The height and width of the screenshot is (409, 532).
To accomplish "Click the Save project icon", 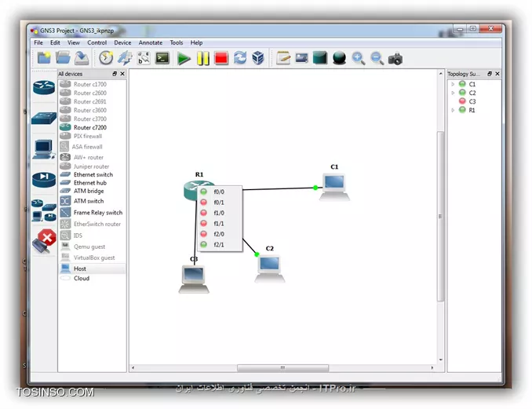I will tap(82, 58).
